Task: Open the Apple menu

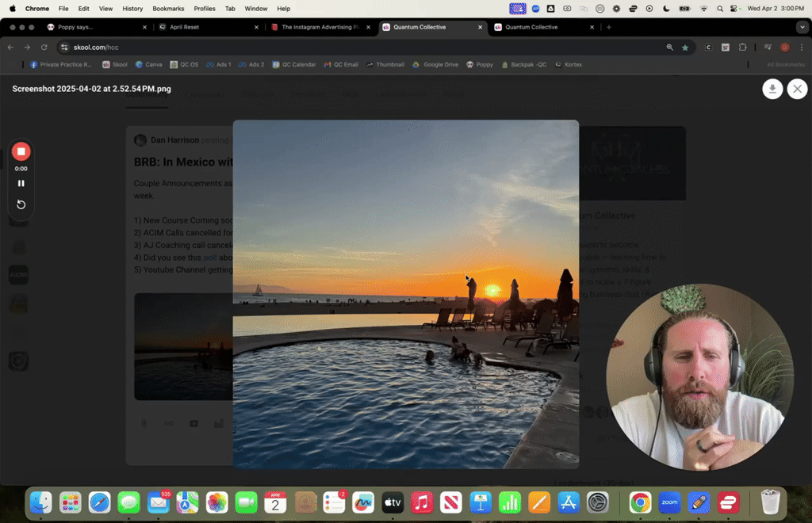Action: coord(13,8)
